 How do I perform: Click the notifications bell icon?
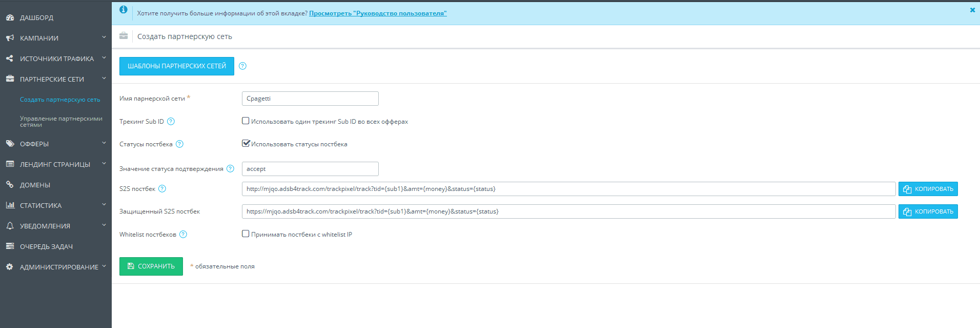point(10,226)
